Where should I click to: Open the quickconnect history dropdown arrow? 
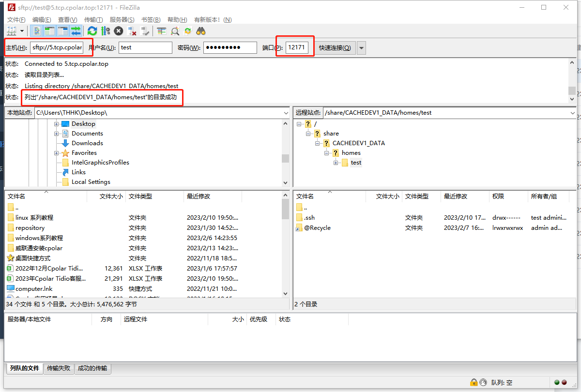(361, 47)
